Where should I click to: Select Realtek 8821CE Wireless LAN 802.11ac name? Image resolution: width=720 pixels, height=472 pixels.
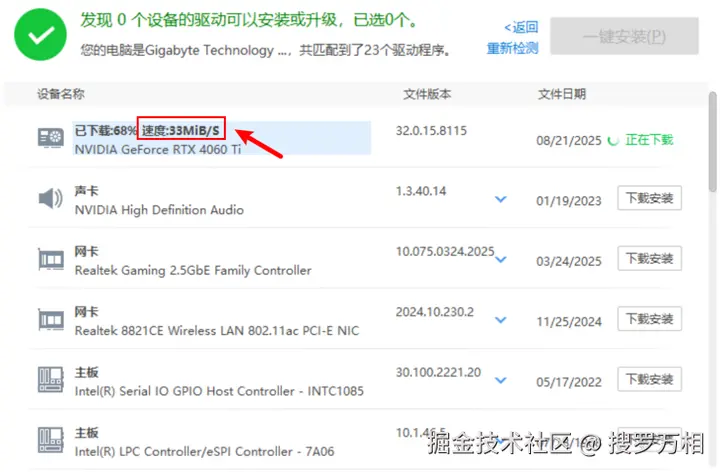[x=217, y=331]
